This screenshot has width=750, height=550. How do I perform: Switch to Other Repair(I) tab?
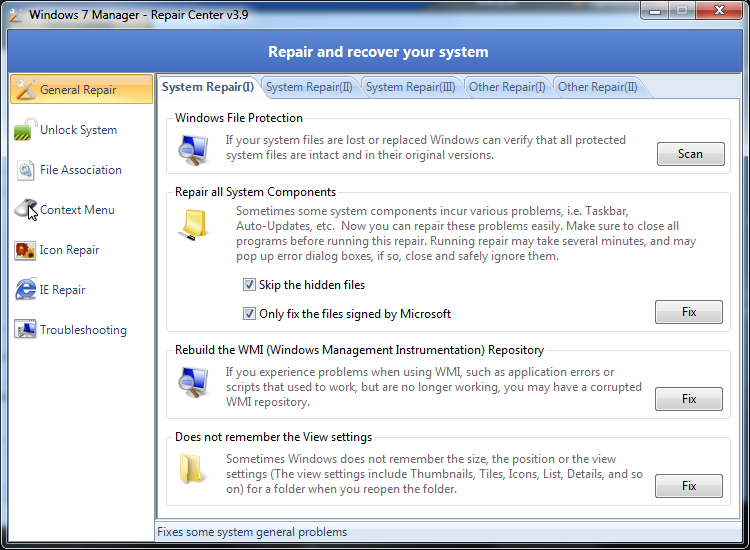(x=507, y=88)
